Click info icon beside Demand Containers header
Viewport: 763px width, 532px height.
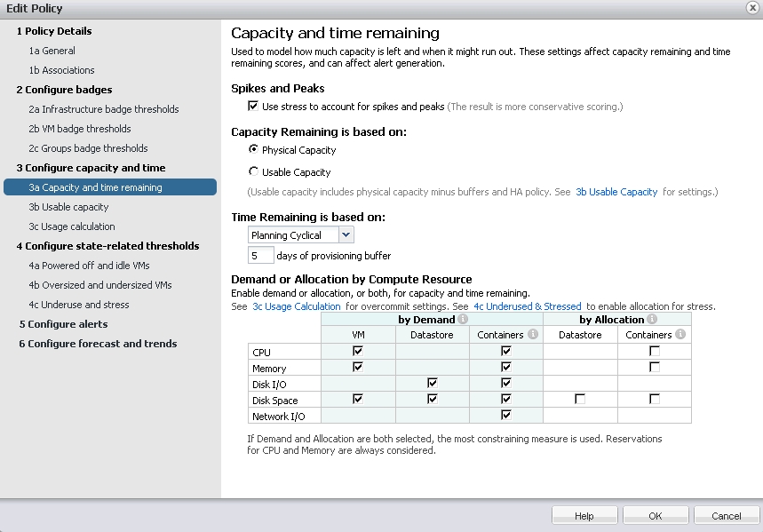click(533, 334)
